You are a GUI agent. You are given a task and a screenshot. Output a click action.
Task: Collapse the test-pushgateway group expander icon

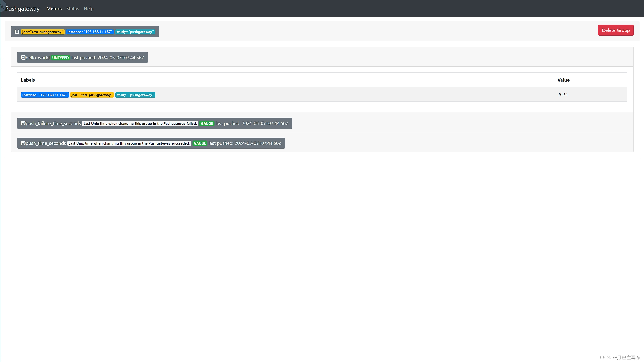point(17,32)
